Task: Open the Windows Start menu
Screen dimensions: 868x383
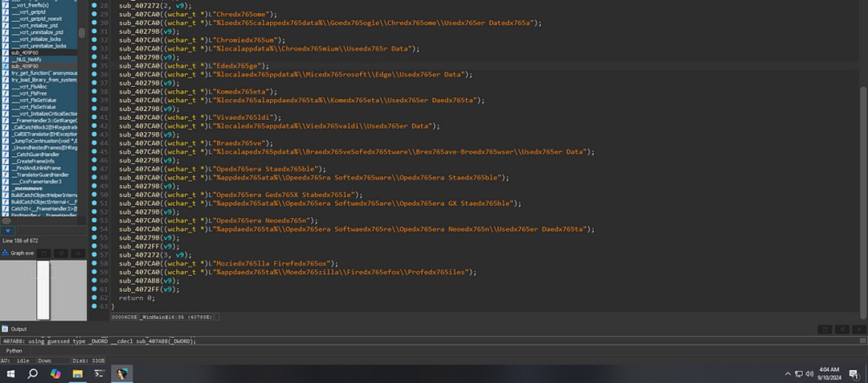Action: pyautogui.click(x=11, y=373)
